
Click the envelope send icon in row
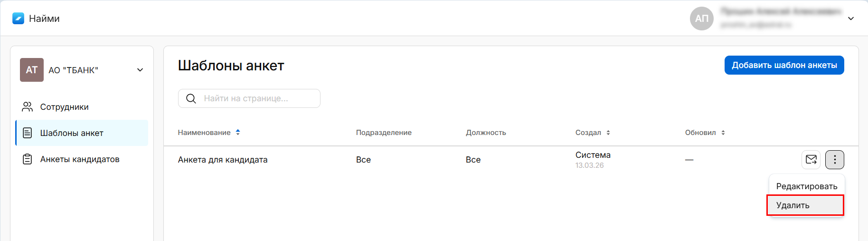(811, 160)
